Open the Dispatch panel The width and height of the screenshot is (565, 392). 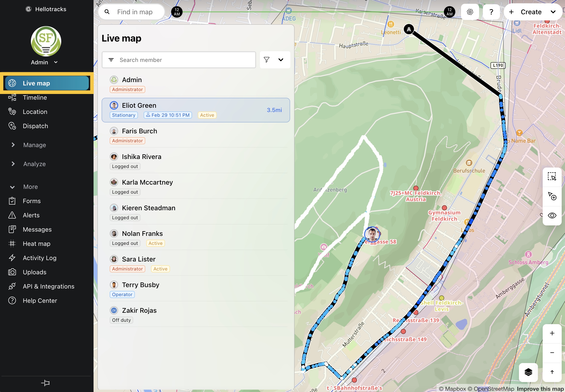click(35, 126)
